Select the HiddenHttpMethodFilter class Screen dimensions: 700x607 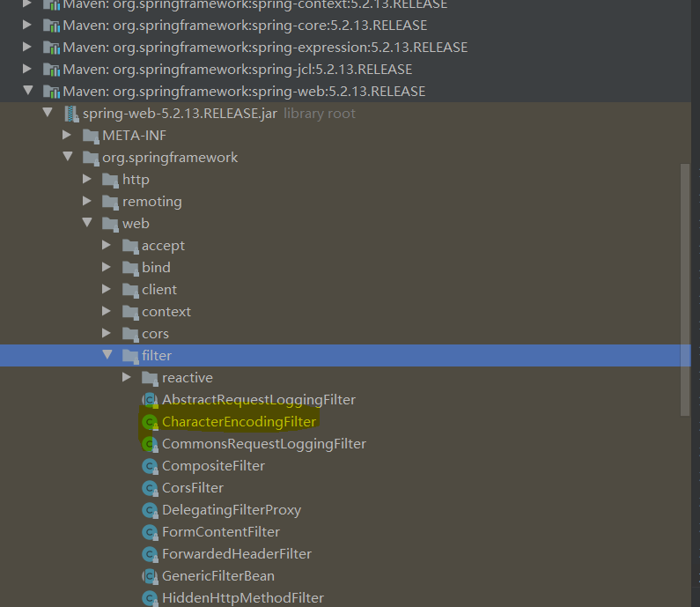(x=243, y=597)
